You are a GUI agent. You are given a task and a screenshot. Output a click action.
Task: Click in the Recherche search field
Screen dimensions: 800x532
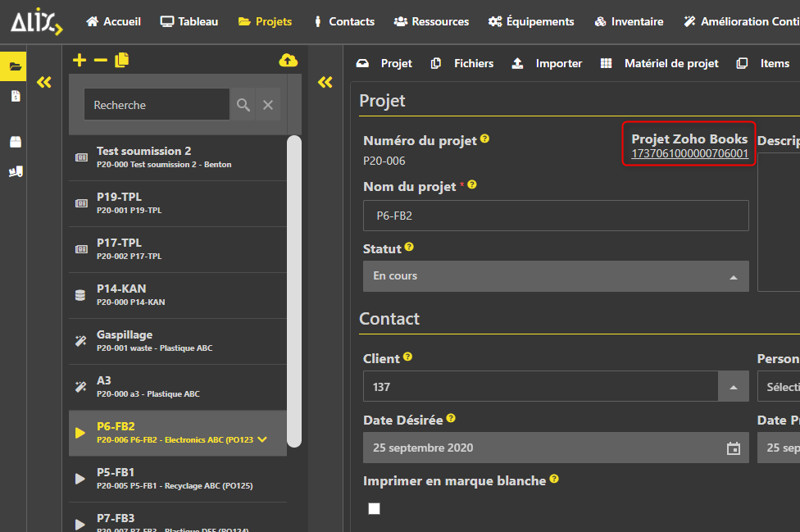[x=157, y=105]
